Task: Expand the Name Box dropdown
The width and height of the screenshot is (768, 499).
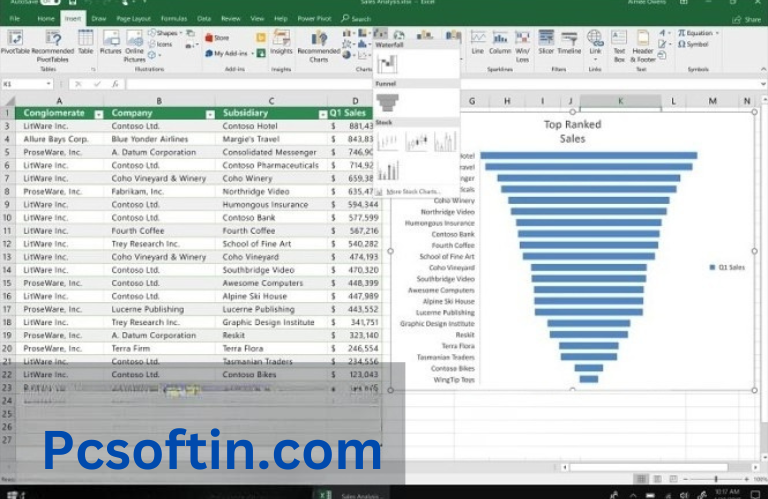Action: click(48, 84)
